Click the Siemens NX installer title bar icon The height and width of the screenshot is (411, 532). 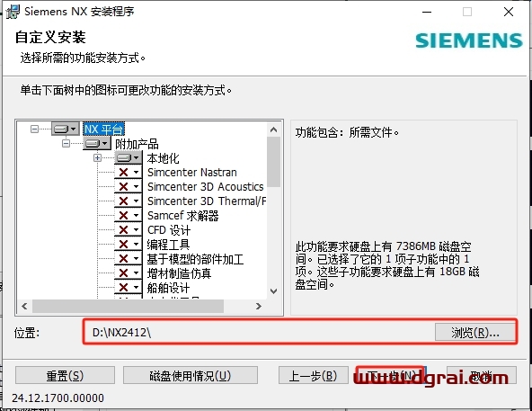pos(13,12)
